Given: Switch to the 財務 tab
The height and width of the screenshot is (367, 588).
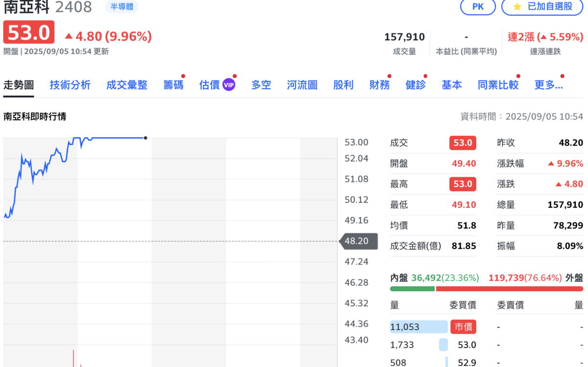Looking at the screenshot, I should (379, 84).
